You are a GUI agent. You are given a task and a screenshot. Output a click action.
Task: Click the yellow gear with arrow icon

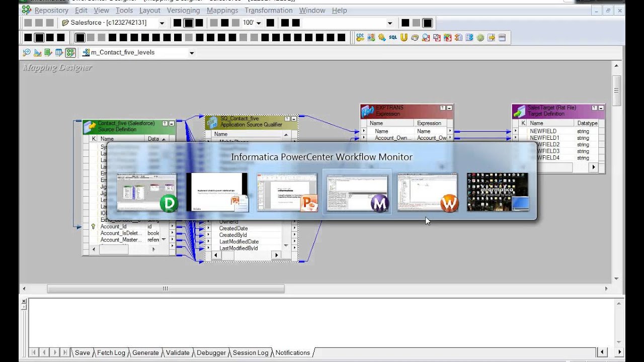click(x=382, y=37)
